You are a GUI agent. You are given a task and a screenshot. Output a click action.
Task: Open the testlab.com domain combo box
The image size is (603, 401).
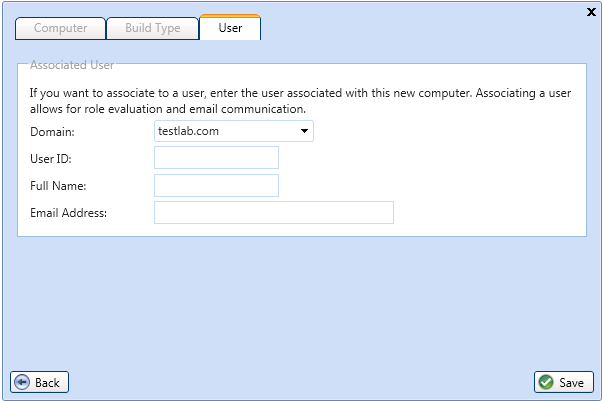[x=234, y=131]
